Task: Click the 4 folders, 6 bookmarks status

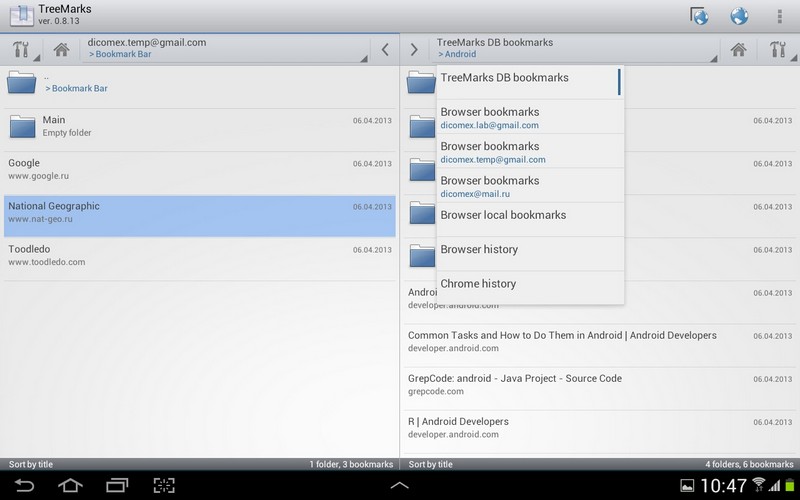Action: click(749, 464)
